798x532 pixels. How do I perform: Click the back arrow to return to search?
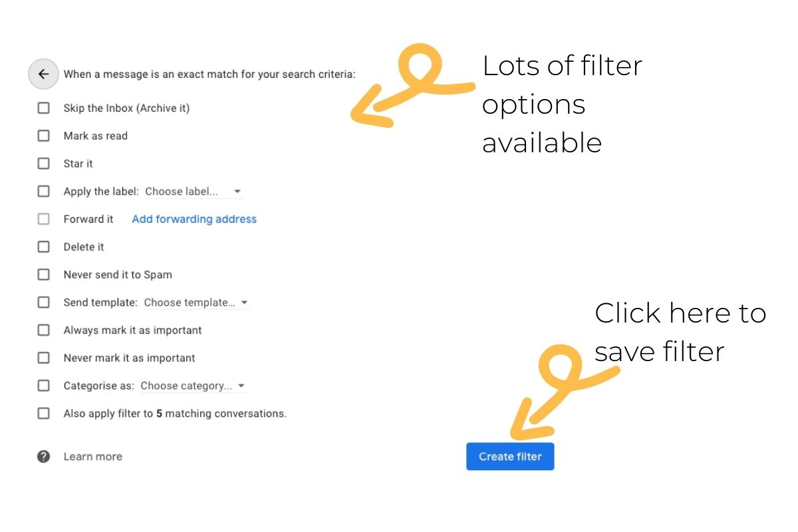tap(43, 74)
